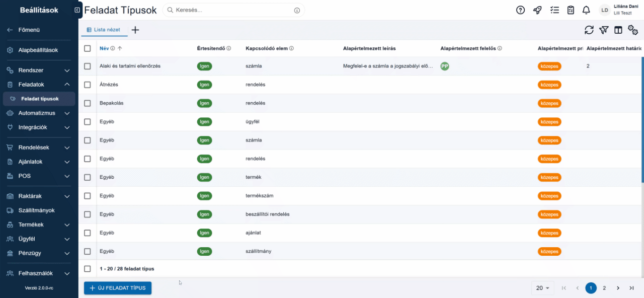Viewport: 644px width, 298px height.
Task: Refresh the task type list
Action: click(x=589, y=30)
